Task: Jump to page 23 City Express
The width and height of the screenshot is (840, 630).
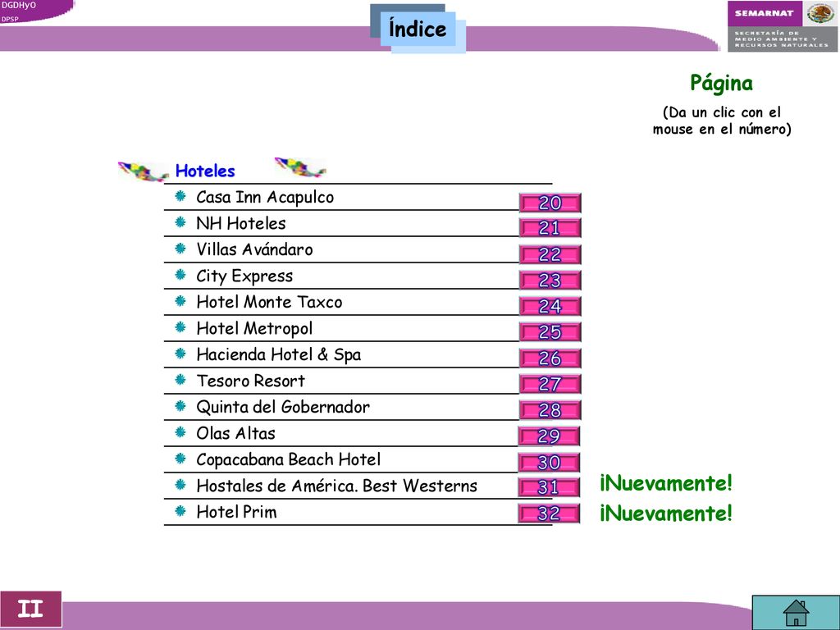Action: pos(550,281)
